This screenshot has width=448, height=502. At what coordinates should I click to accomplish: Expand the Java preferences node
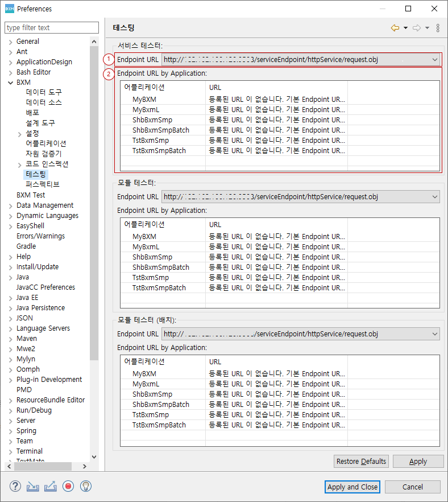pos(10,277)
